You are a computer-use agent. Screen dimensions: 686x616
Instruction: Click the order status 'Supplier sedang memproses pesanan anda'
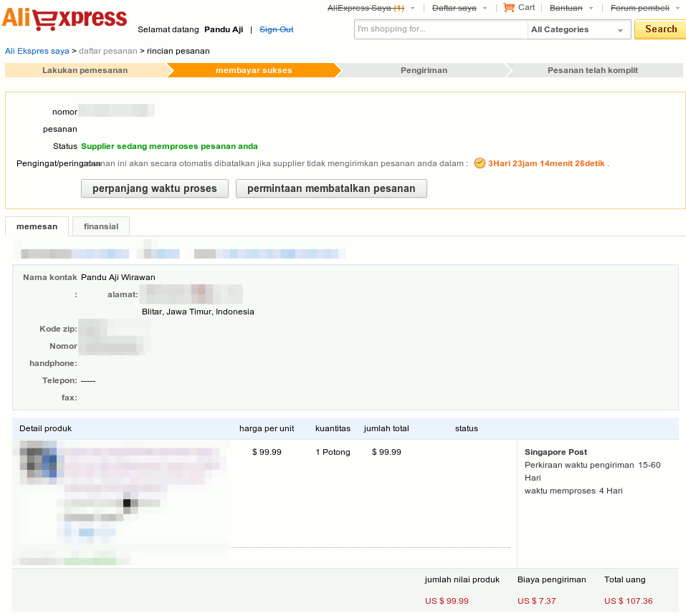point(169,146)
